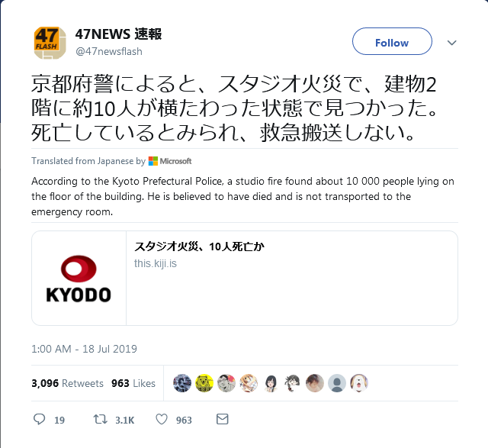Open first liker avatar in the row
The width and height of the screenshot is (488, 448).
[182, 383]
